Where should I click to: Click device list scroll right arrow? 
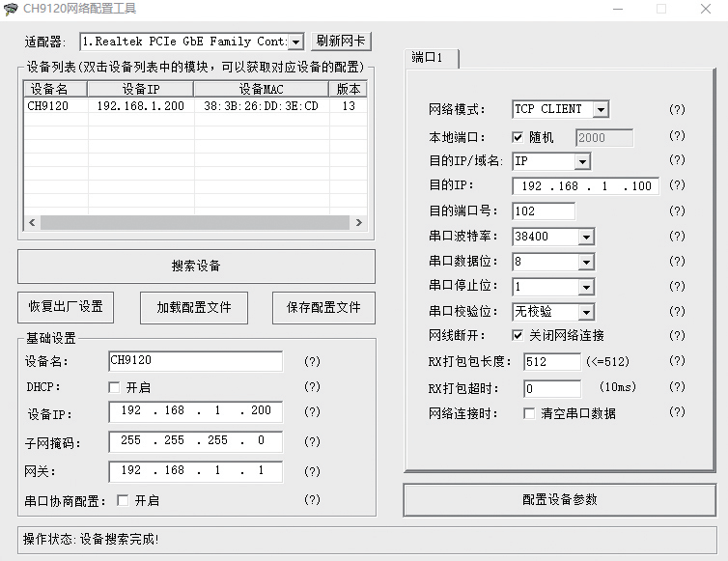click(359, 222)
